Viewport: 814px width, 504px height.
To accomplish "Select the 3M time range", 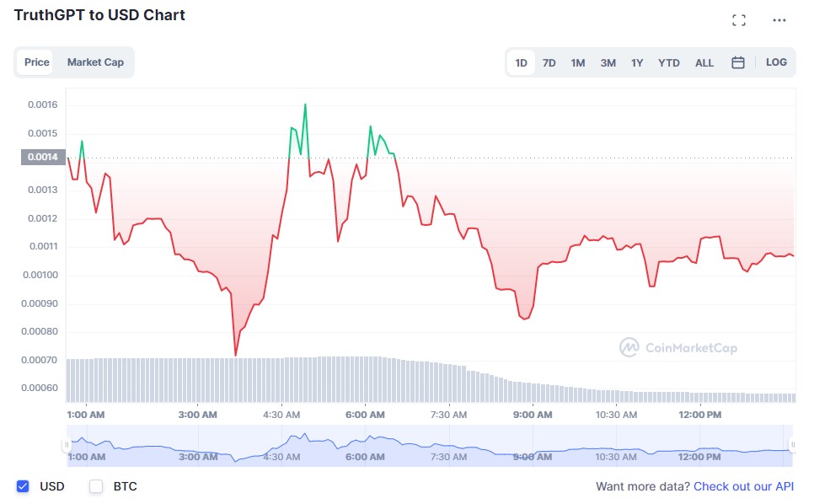I will 608,62.
